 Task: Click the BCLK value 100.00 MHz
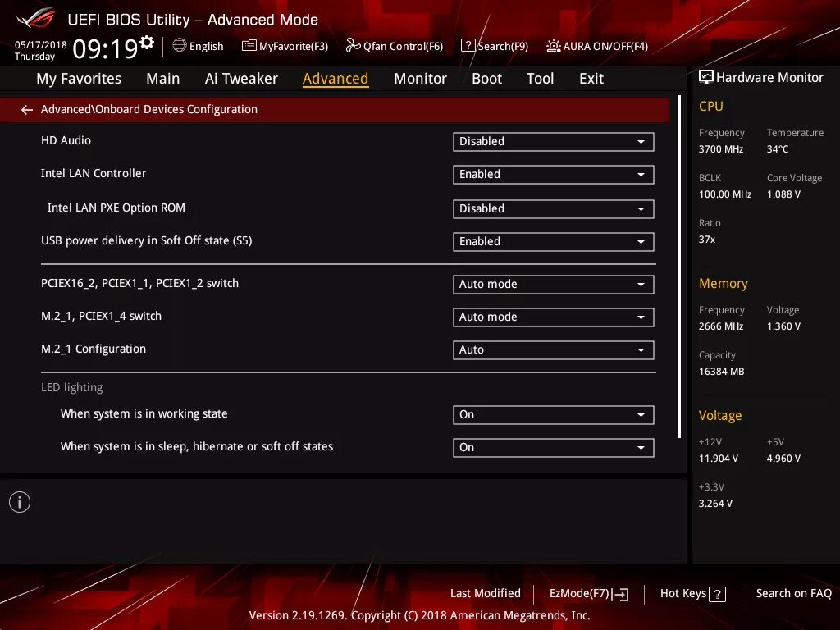coord(725,194)
